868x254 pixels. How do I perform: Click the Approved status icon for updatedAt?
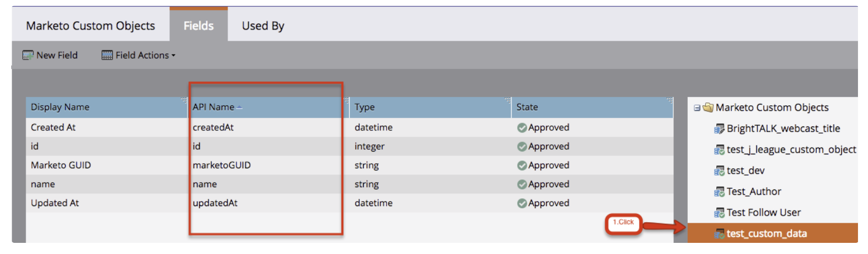pyautogui.click(x=522, y=203)
